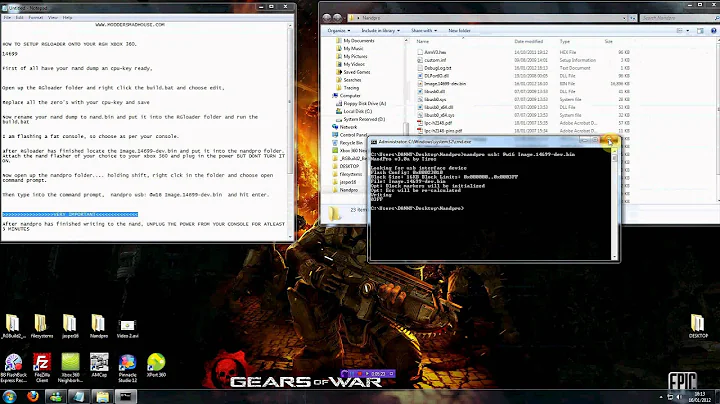Select the custom.inf file
Viewport: 720px width, 404px height.
tap(435, 60)
